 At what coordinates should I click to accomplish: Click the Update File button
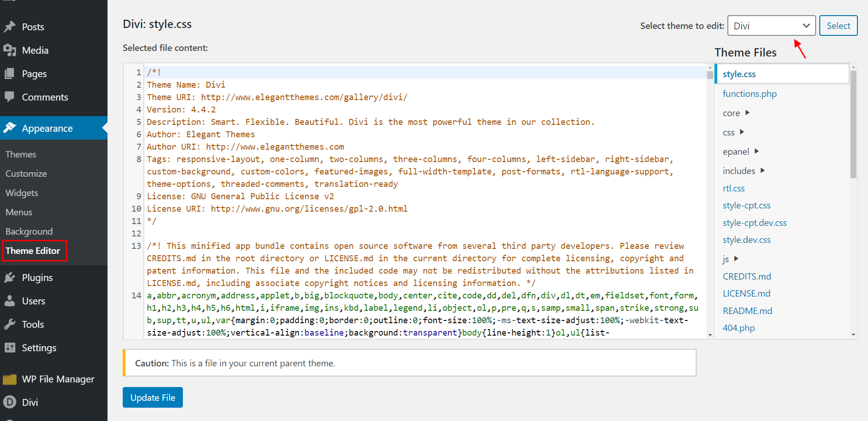pos(153,398)
